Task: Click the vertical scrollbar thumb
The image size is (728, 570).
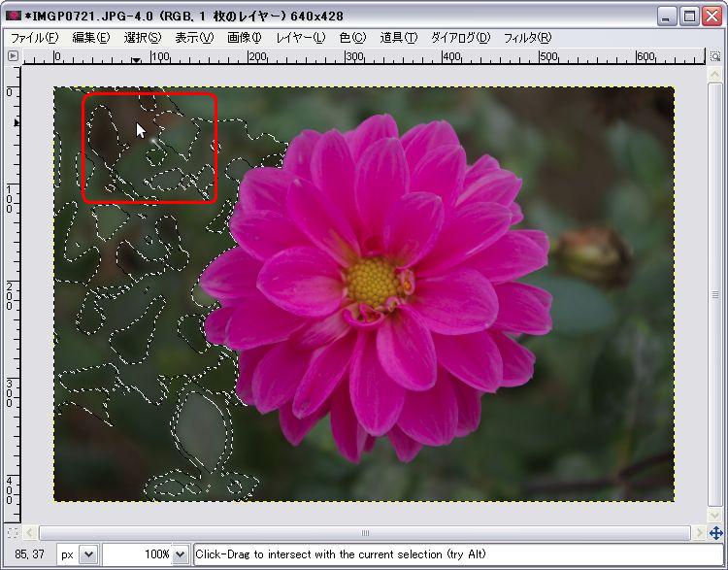Action: click(x=715, y=294)
